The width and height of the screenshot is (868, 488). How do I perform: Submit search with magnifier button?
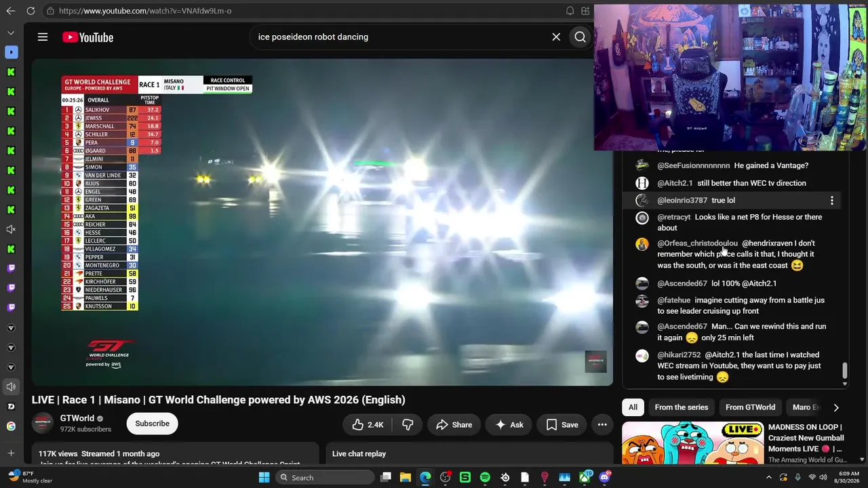pos(580,37)
